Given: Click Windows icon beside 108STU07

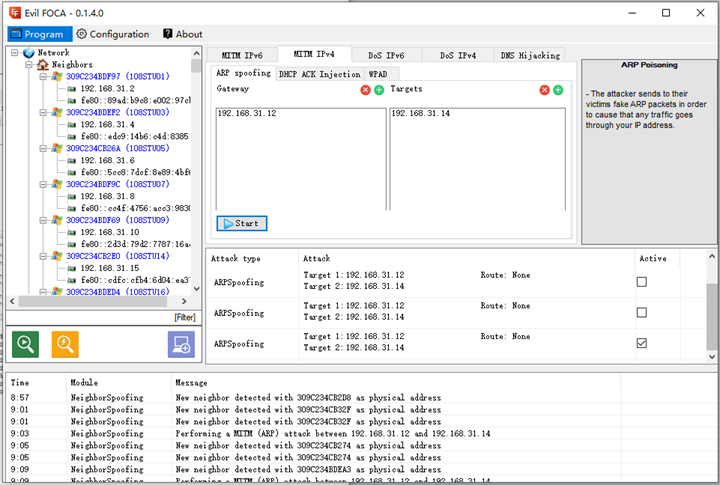Looking at the screenshot, I should (57, 184).
